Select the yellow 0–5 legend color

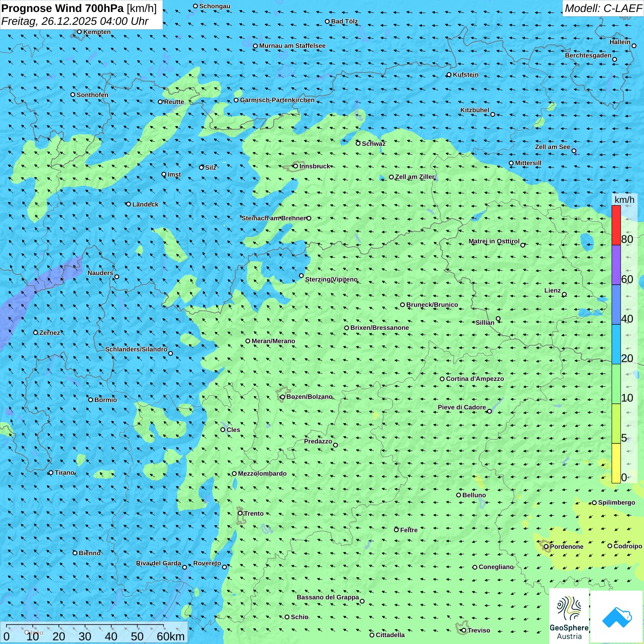tap(616, 463)
